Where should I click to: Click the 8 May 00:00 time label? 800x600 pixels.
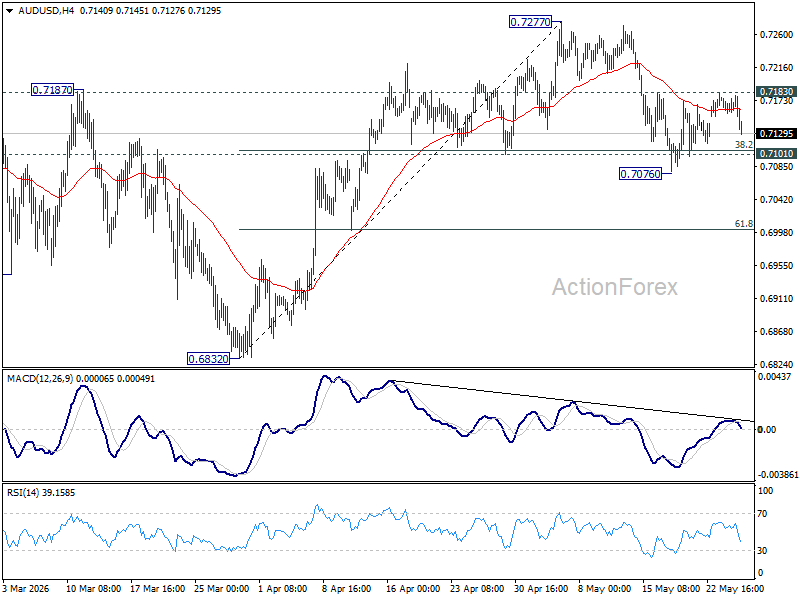click(605, 589)
